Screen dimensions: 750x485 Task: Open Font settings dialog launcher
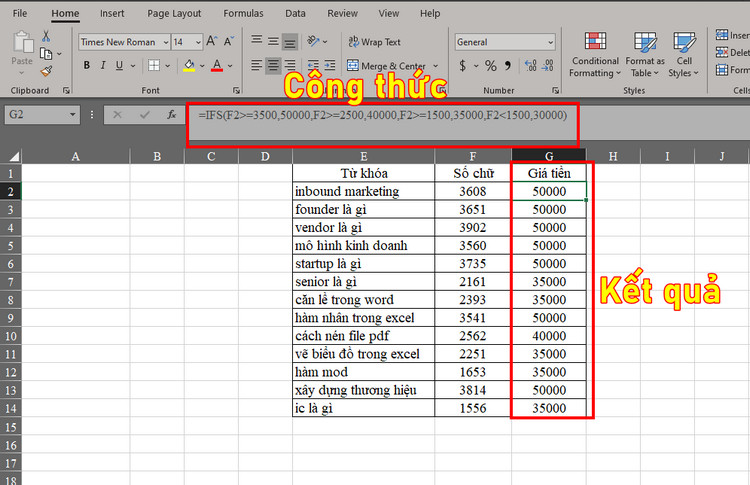236,90
